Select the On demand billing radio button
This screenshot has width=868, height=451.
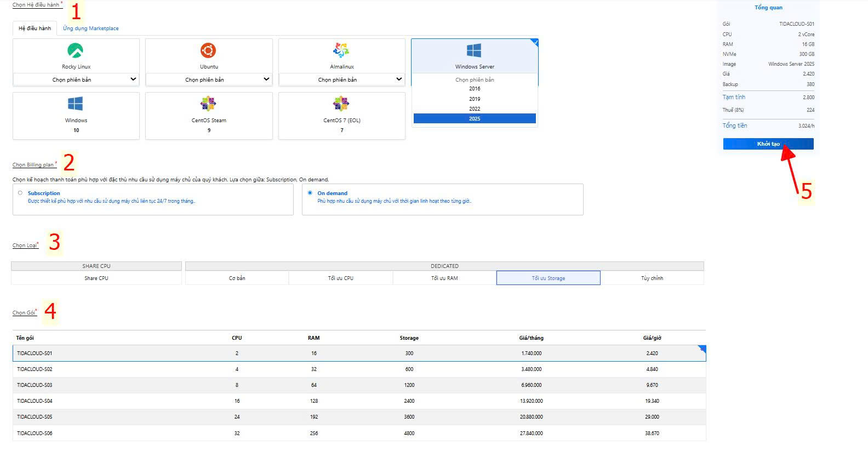(x=310, y=193)
